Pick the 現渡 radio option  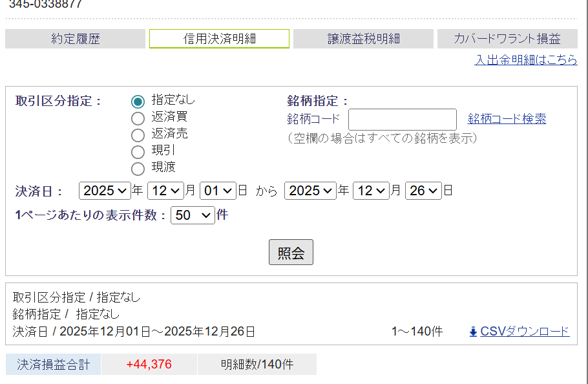(138, 169)
